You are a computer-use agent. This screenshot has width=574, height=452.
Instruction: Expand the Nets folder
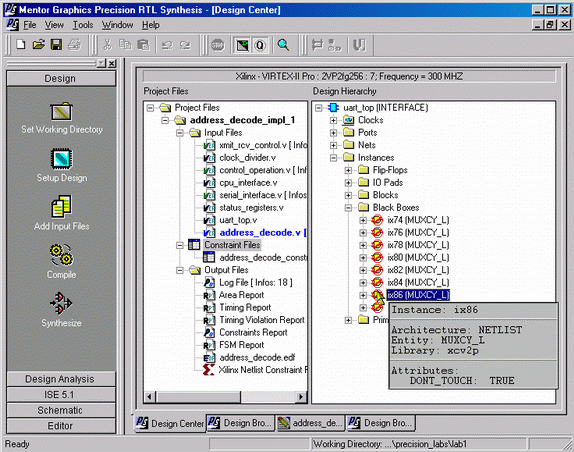(x=333, y=145)
